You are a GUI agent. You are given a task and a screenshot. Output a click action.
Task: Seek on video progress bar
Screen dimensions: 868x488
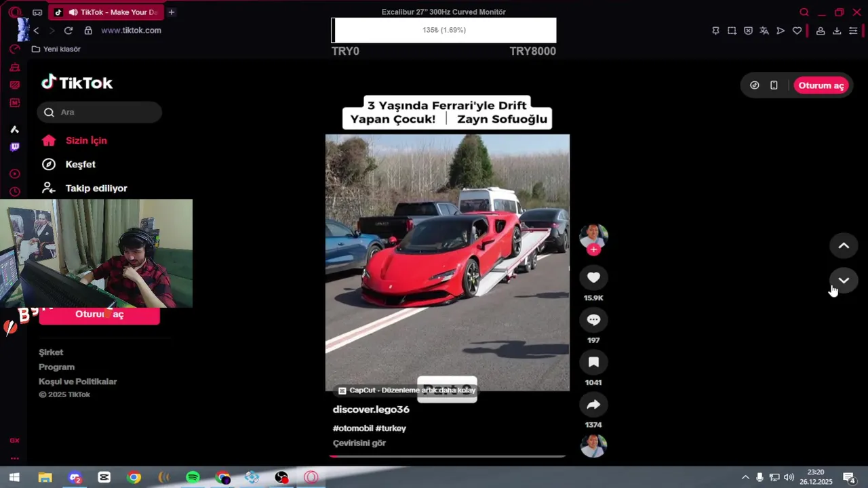click(448, 456)
